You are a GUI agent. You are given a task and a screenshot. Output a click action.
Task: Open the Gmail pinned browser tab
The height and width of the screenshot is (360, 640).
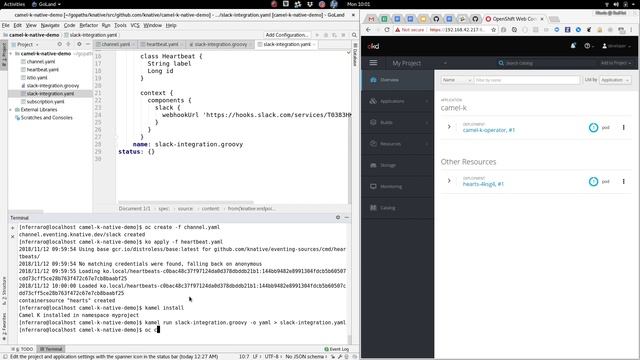click(371, 19)
